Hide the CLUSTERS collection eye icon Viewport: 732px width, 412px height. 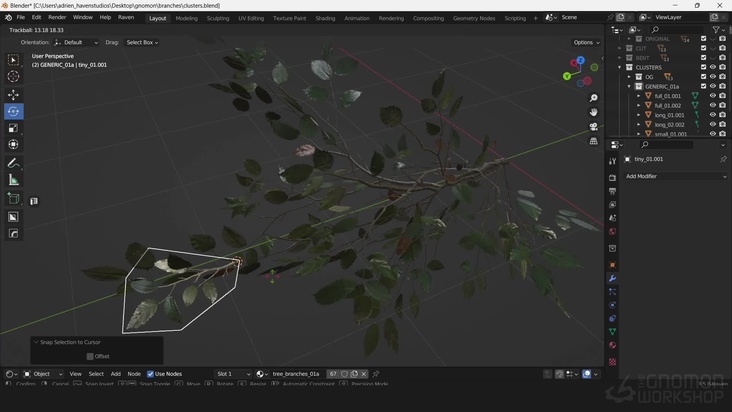713,67
